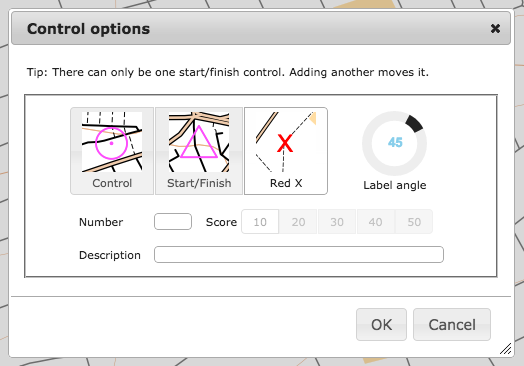The width and height of the screenshot is (524, 366).
Task: Click the dialog resize grip corner
Action: (x=506, y=349)
